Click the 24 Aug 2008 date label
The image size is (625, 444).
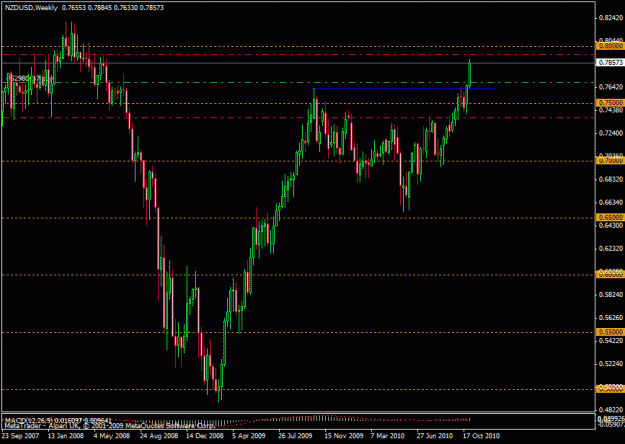click(x=159, y=436)
